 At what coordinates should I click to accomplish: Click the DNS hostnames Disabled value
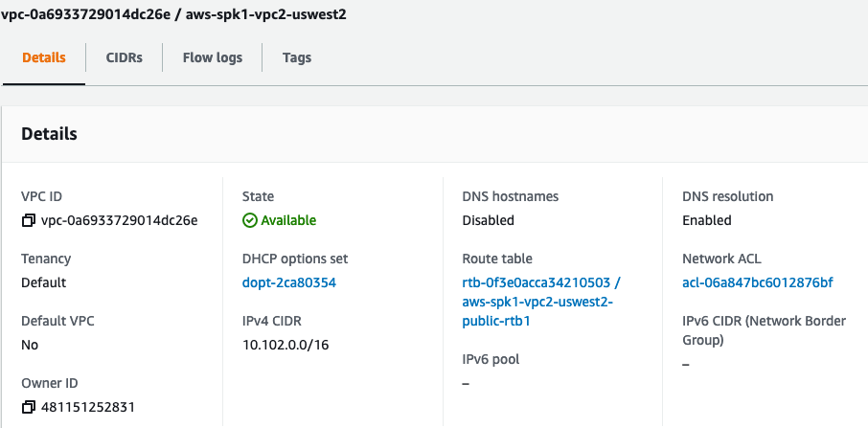(x=489, y=220)
